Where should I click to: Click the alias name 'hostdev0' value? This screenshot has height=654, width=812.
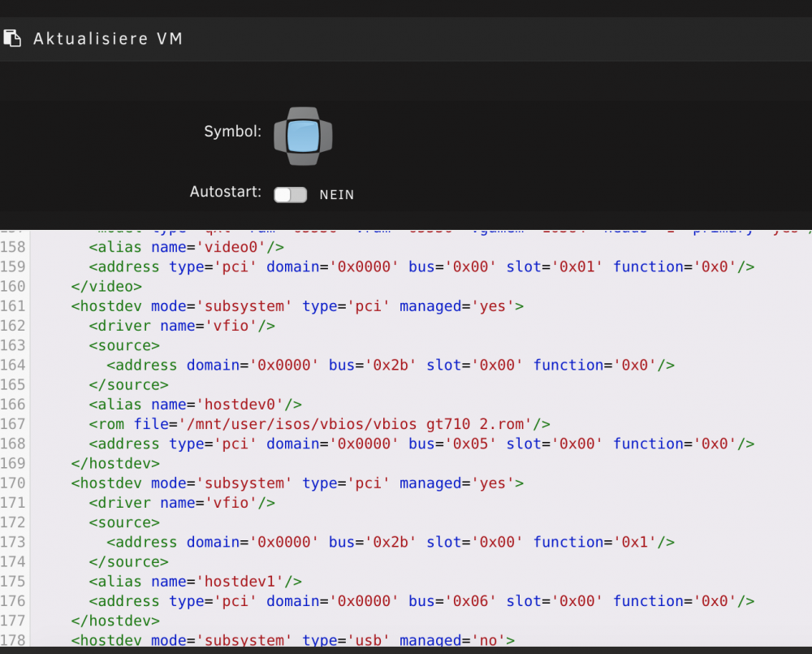(x=240, y=405)
